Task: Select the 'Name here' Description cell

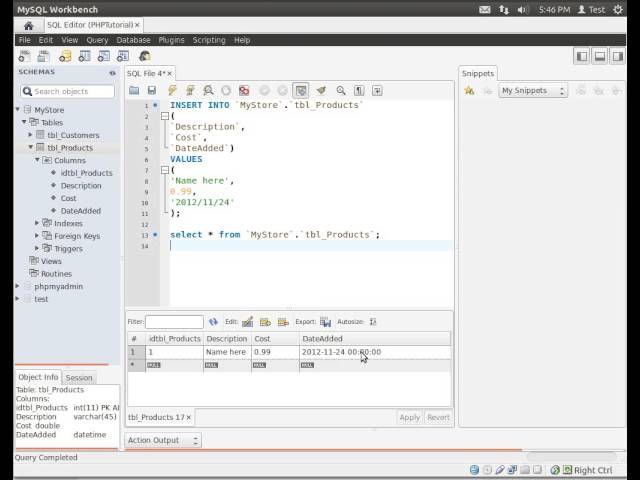Action: click(x=227, y=352)
